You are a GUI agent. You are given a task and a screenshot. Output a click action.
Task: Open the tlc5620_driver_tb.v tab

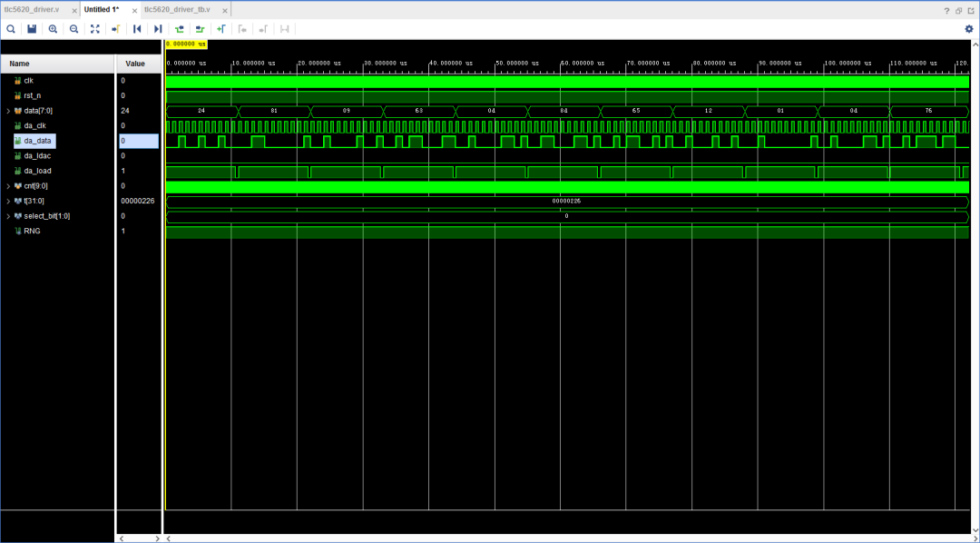[x=178, y=9]
